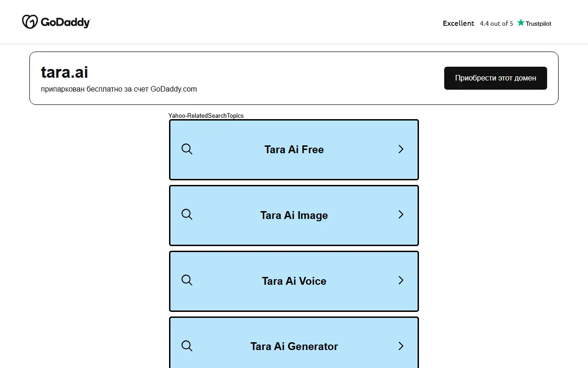Click search icon in Tara Ai Generator
The image size is (588, 368).
coord(187,346)
